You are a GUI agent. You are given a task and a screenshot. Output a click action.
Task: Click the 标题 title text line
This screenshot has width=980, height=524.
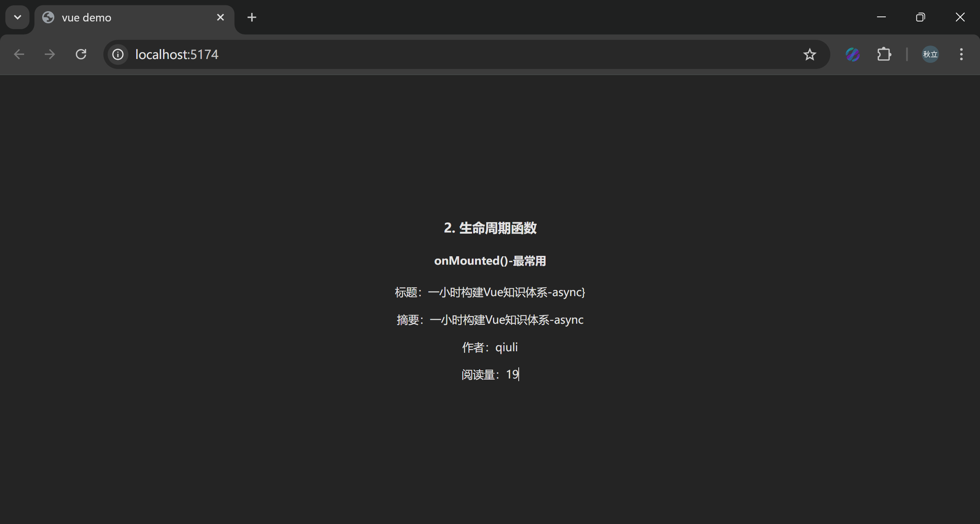[490, 292]
